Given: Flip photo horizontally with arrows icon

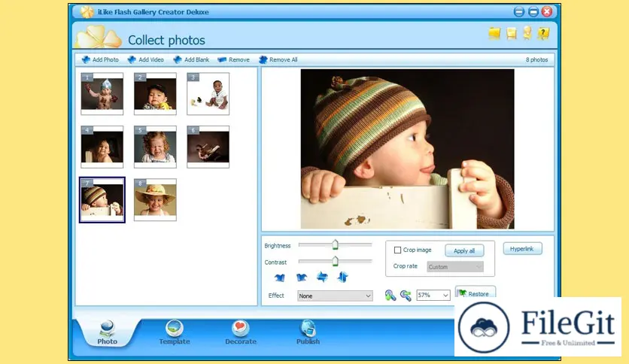Looking at the screenshot, I should 322,277.
